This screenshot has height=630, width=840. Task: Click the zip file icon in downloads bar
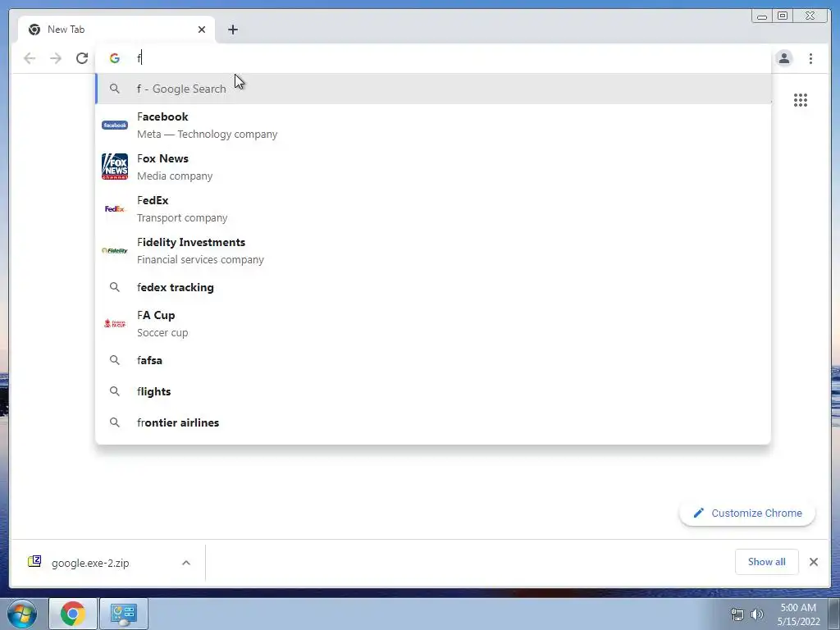(34, 561)
